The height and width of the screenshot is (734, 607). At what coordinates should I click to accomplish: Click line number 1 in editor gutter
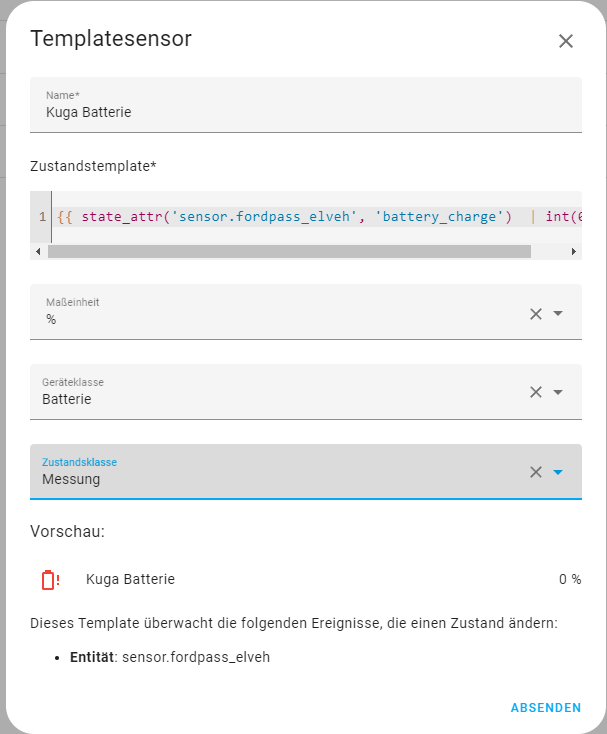(x=42, y=217)
